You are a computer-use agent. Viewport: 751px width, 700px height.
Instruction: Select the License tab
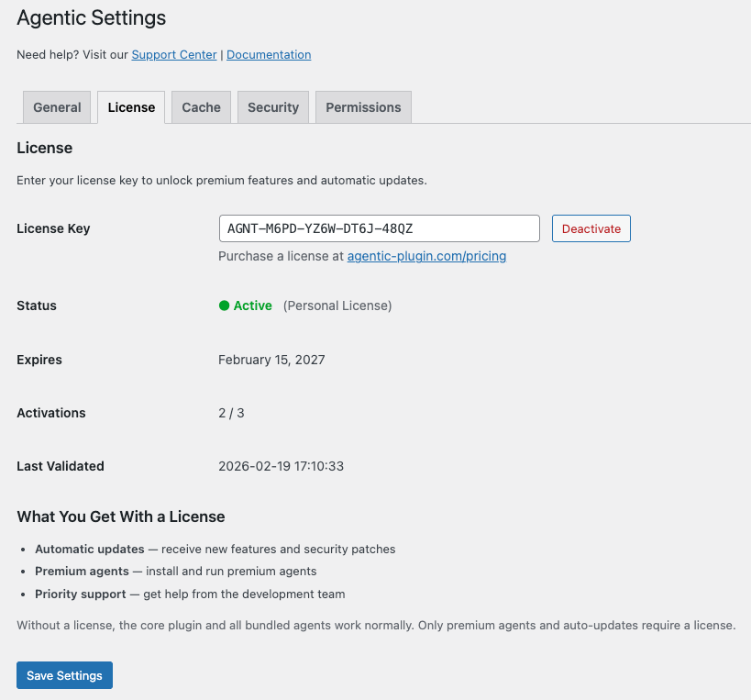130,106
